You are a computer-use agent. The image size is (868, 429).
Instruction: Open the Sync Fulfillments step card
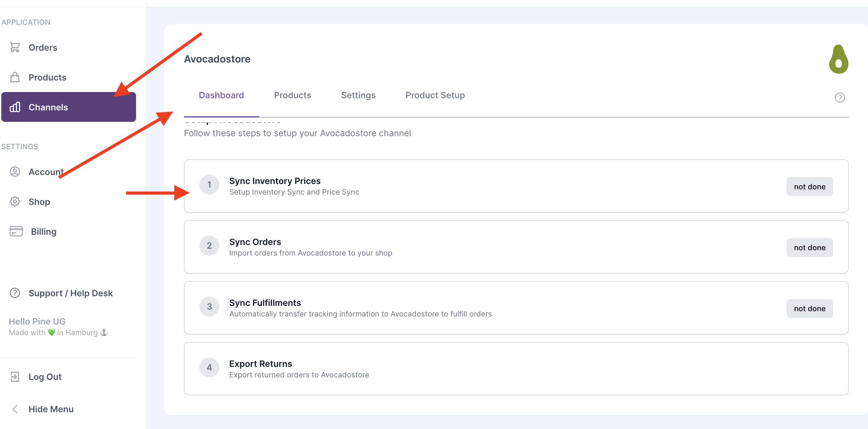(516, 307)
